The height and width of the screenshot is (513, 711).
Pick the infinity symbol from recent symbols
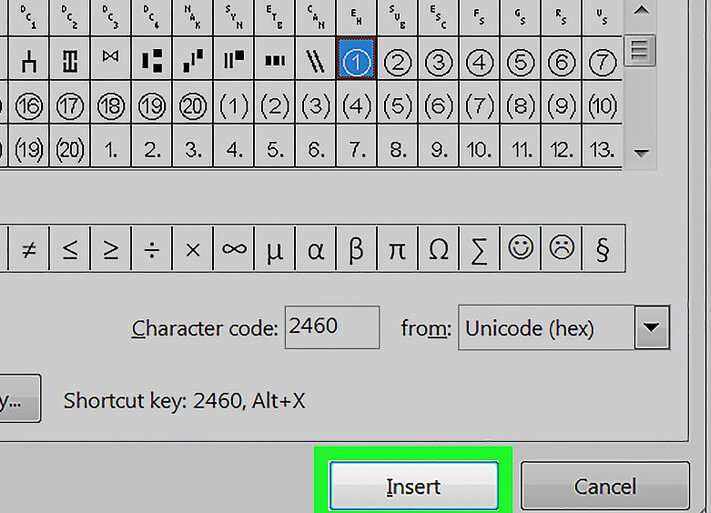pos(233,249)
